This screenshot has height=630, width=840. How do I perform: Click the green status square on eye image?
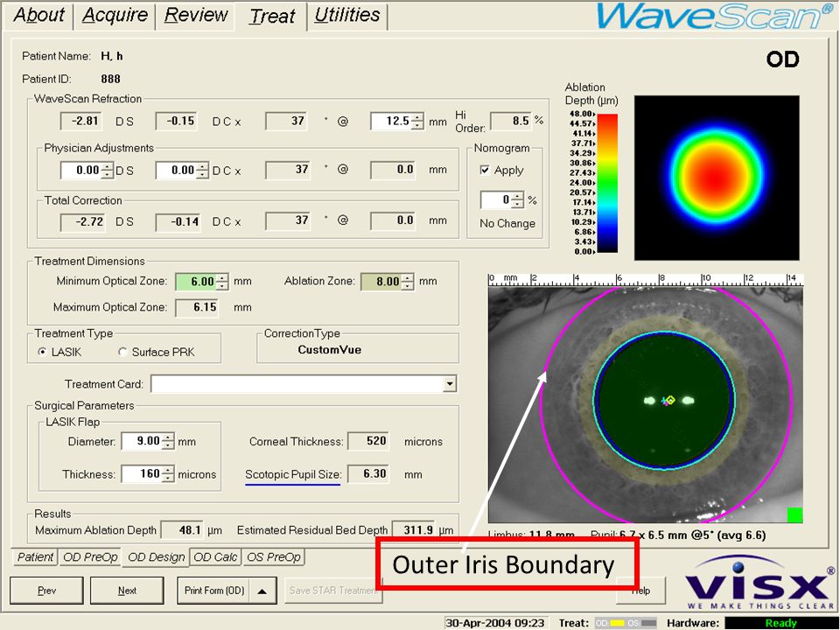click(x=795, y=514)
